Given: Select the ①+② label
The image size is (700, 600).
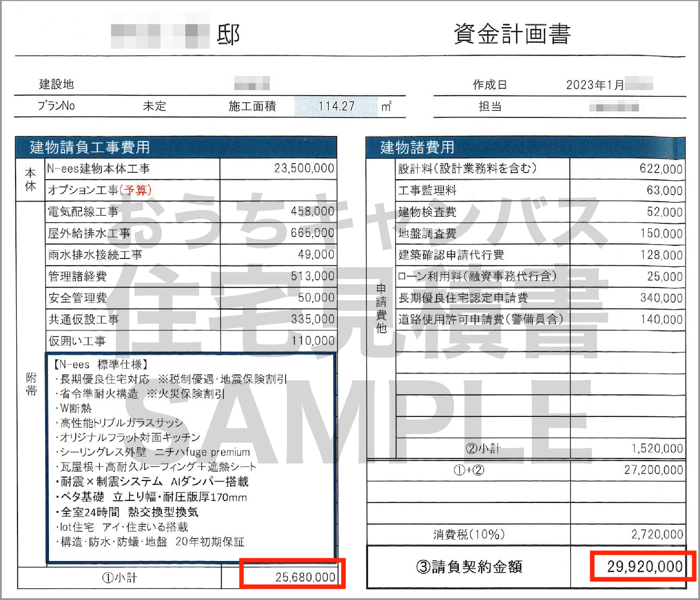Looking at the screenshot, I should coord(469,470).
